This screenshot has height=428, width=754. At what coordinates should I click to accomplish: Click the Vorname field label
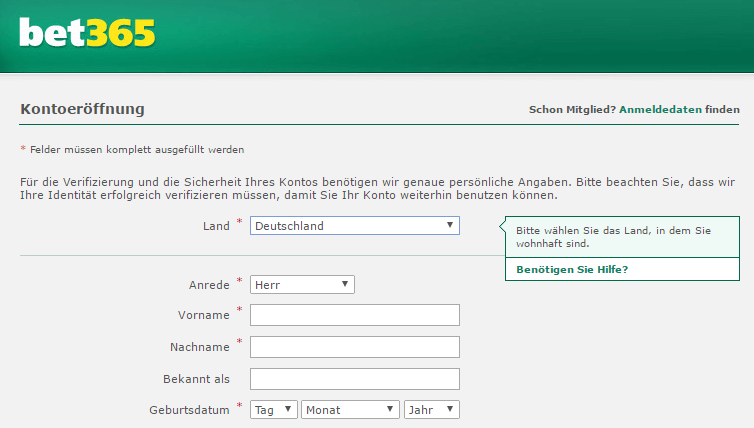(203, 315)
